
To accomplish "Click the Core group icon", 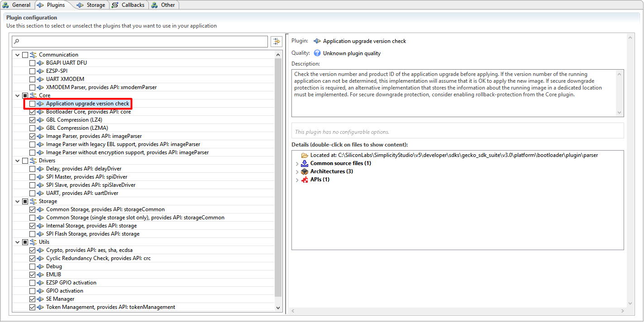I will pos(33,95).
